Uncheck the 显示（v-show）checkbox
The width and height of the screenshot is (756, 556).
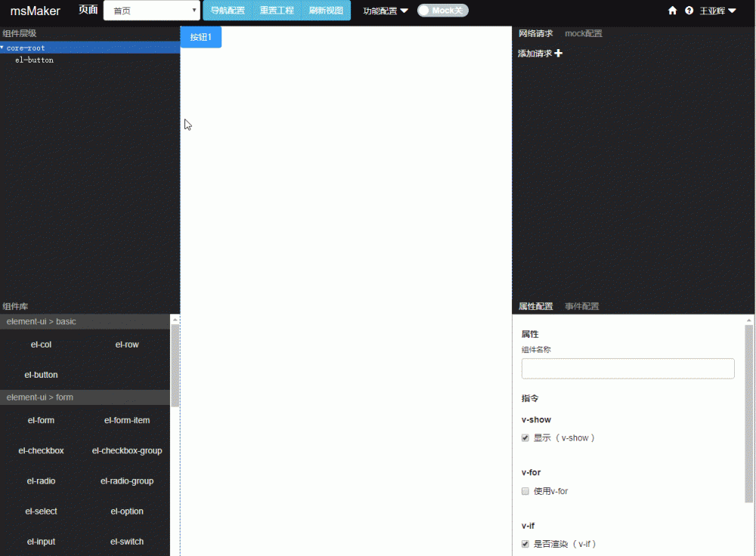pos(525,437)
